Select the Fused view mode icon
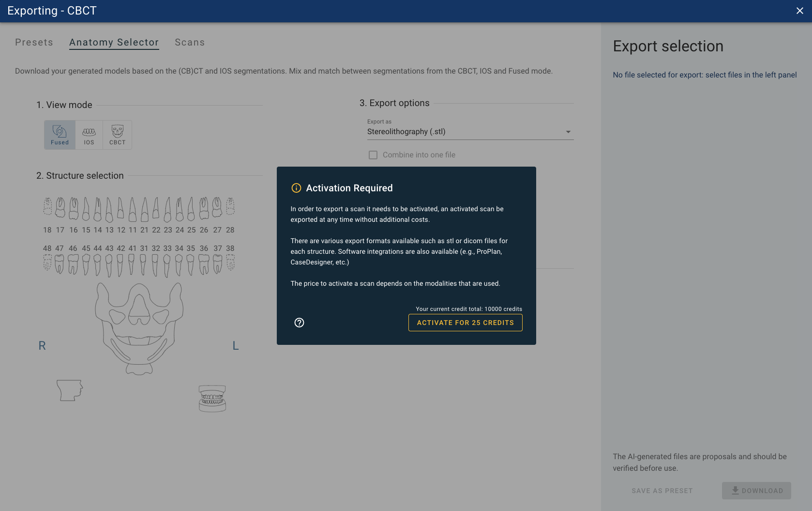The width and height of the screenshot is (812, 511). (x=60, y=135)
